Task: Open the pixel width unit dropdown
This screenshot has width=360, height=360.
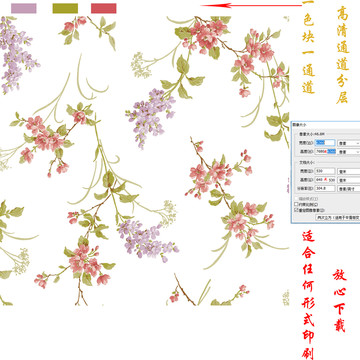Action: (349, 143)
